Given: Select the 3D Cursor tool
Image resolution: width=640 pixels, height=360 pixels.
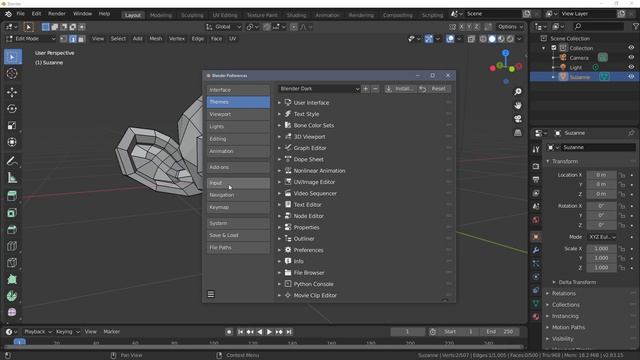Looking at the screenshot, I should (x=12, y=73).
